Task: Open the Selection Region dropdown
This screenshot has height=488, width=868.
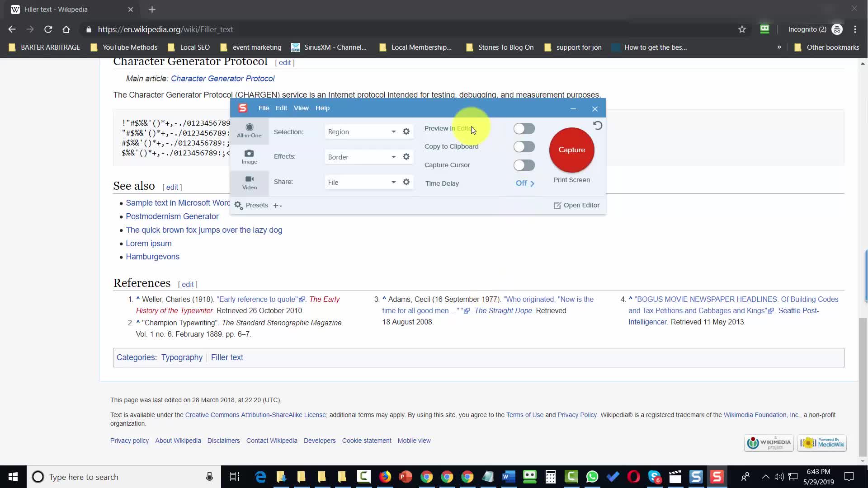Action: click(362, 131)
